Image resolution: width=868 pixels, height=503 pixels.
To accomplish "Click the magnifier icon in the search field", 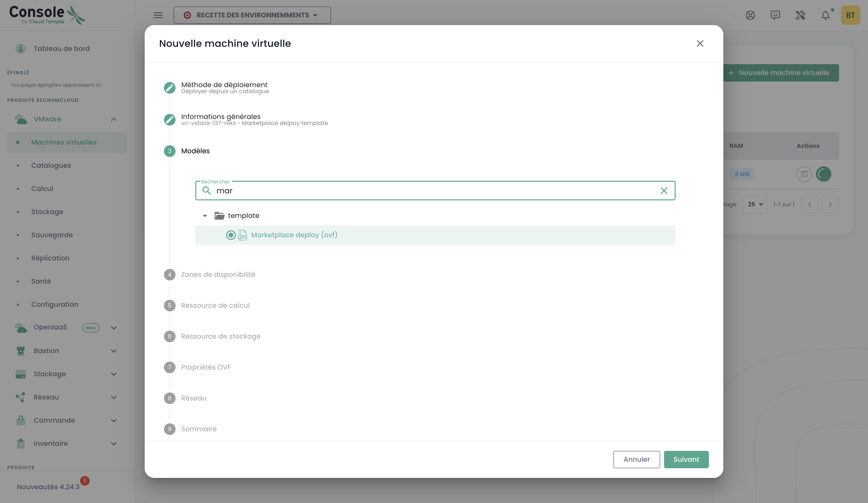I will click(x=206, y=191).
